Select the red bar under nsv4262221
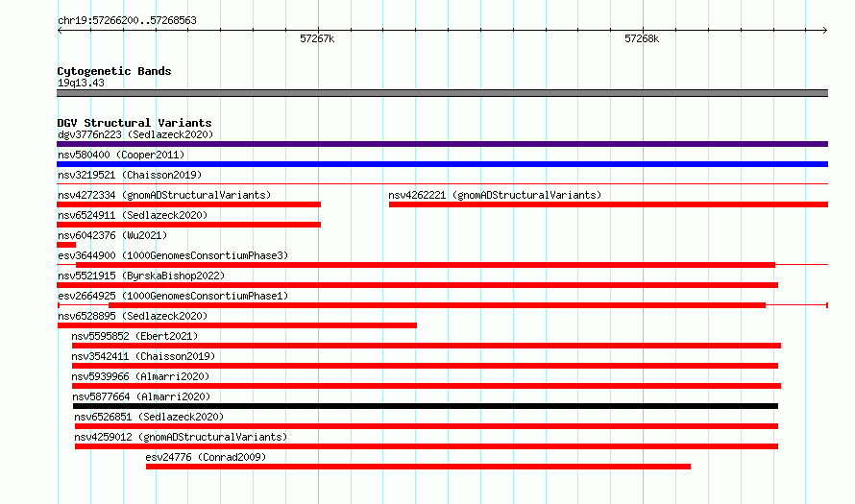 click(x=608, y=204)
